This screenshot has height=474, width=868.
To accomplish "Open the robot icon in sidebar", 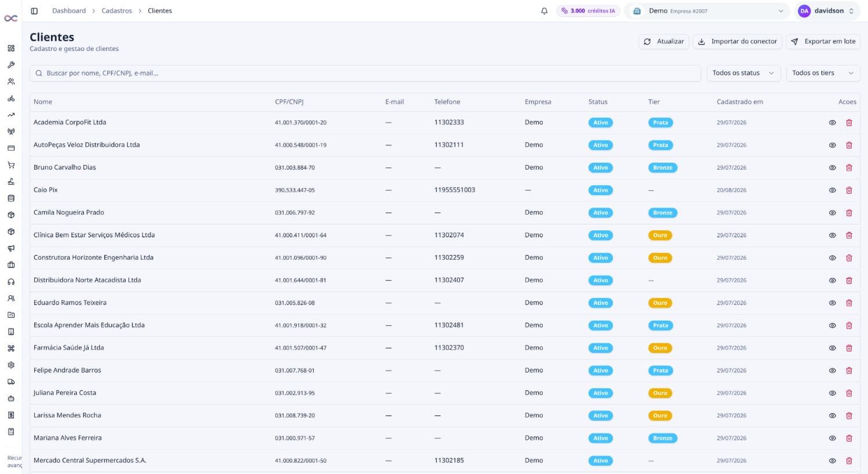I will coord(11,398).
